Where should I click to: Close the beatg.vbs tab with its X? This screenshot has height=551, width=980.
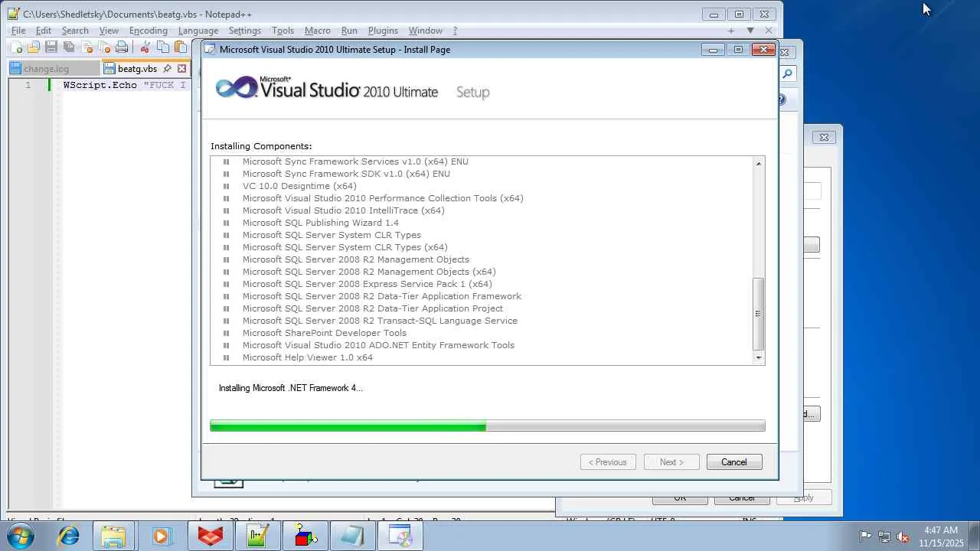tap(181, 69)
